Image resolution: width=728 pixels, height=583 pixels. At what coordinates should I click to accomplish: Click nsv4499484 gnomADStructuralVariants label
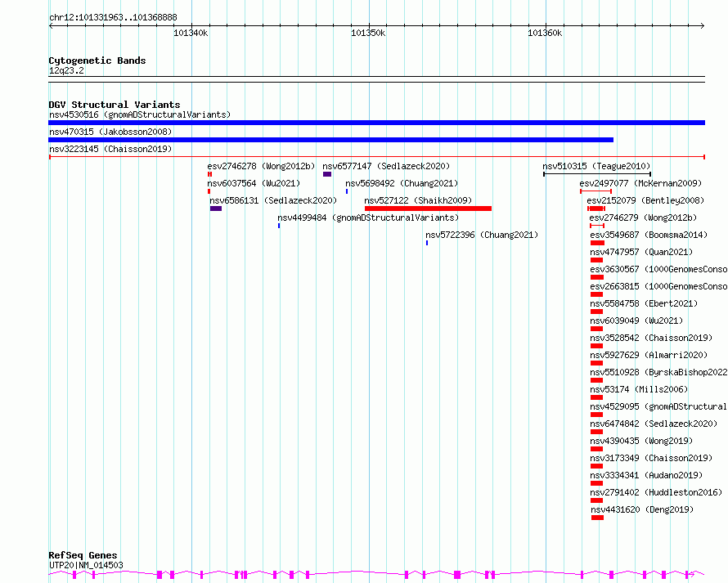coord(368,218)
